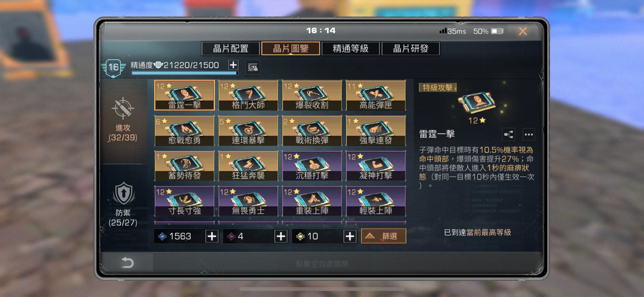This screenshot has height=297, width=644.
Task: Choose the 連環暴擊 chip
Action: tap(248, 131)
